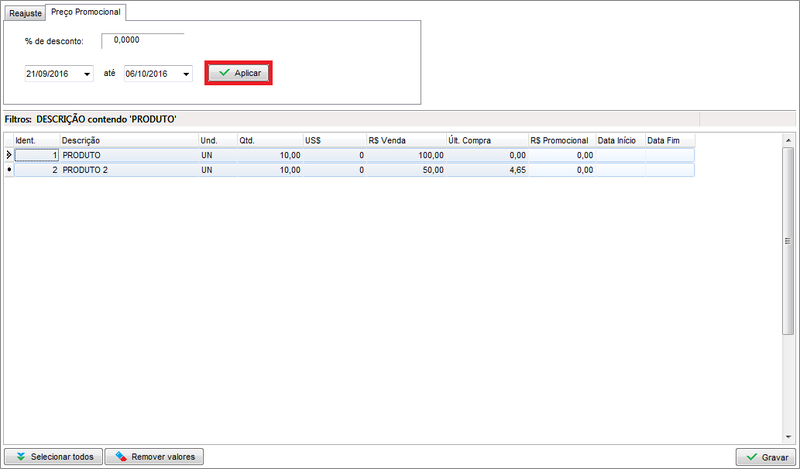Click the vertical scrollbar down arrow
The width and height of the screenshot is (800, 469).
(x=789, y=437)
